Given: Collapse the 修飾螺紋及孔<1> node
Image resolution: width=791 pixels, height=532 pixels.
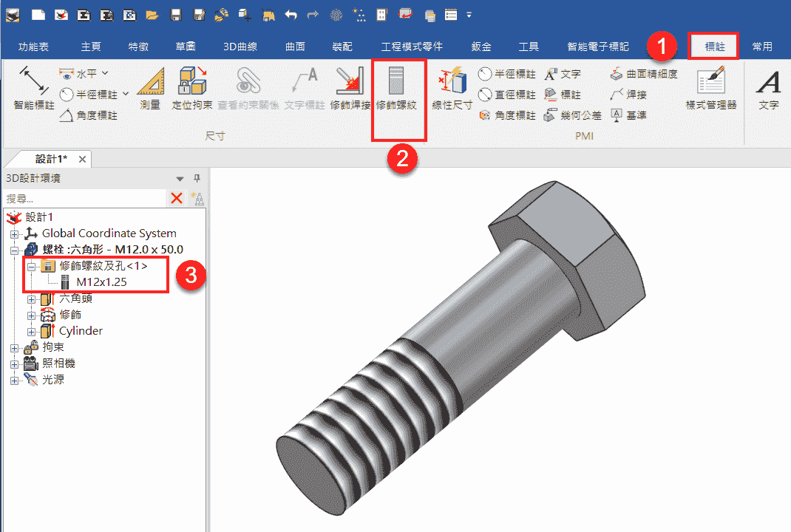Looking at the screenshot, I should [x=31, y=267].
